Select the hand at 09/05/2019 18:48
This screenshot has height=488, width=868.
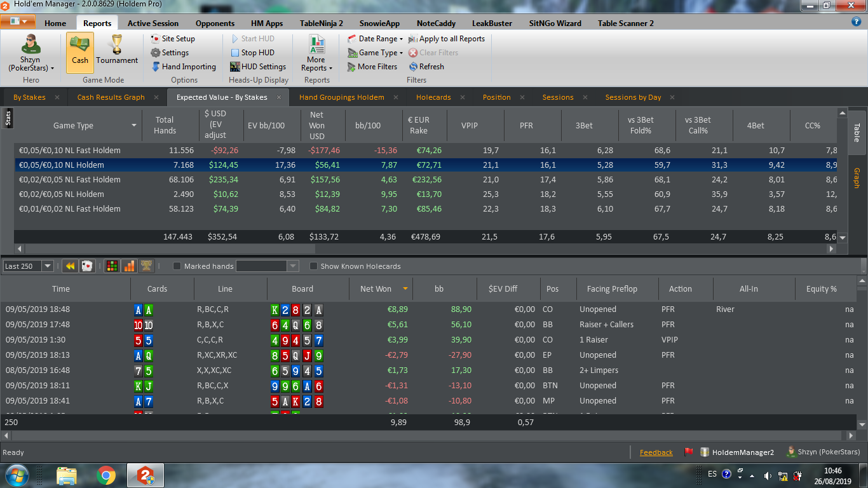[429, 309]
